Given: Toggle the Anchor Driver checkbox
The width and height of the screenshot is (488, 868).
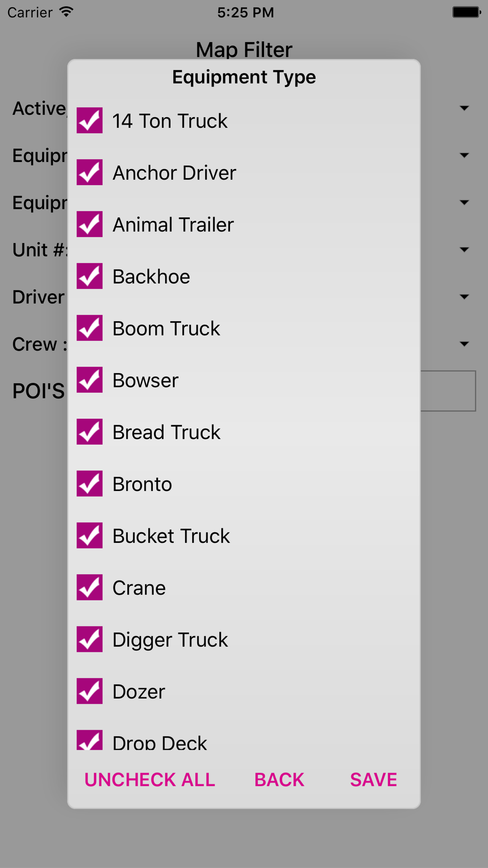Looking at the screenshot, I should click(90, 172).
